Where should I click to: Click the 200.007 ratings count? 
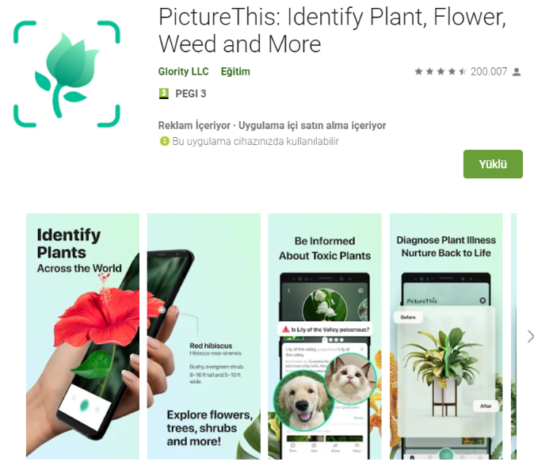[489, 71]
